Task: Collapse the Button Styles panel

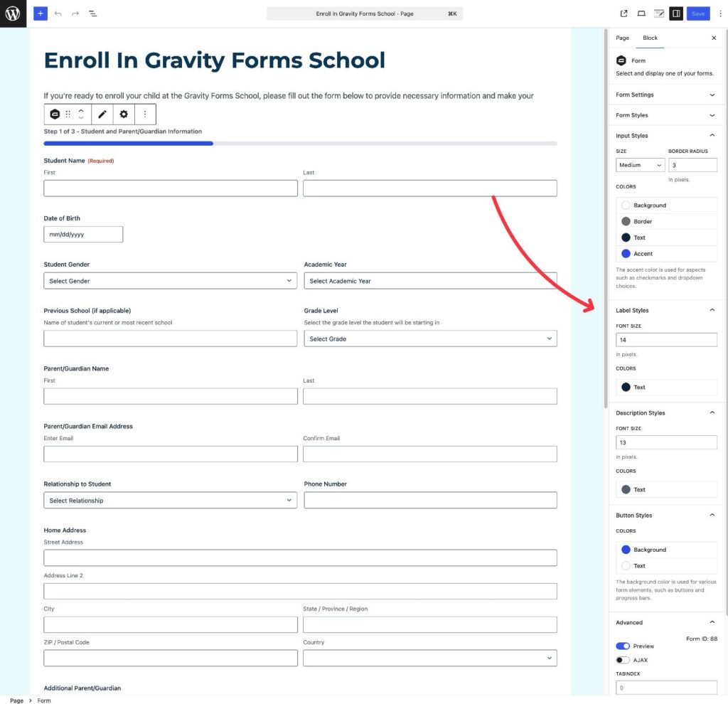Action: [665, 516]
